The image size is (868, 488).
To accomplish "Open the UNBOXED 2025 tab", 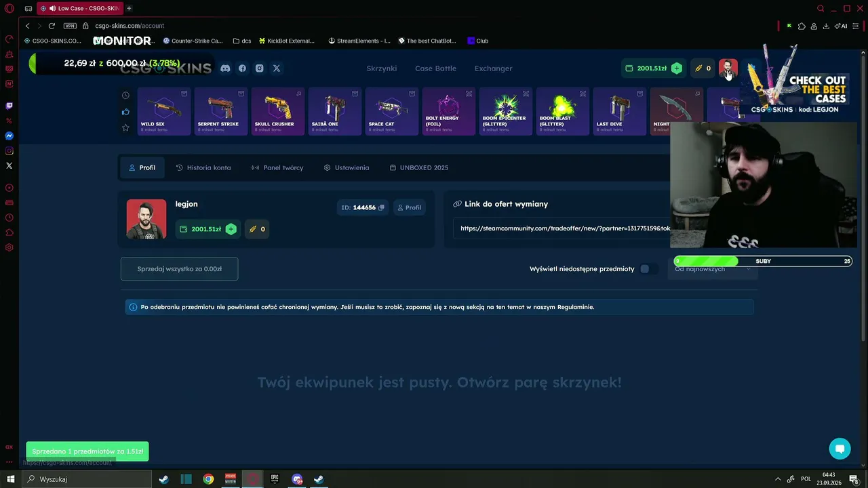I will 419,167.
